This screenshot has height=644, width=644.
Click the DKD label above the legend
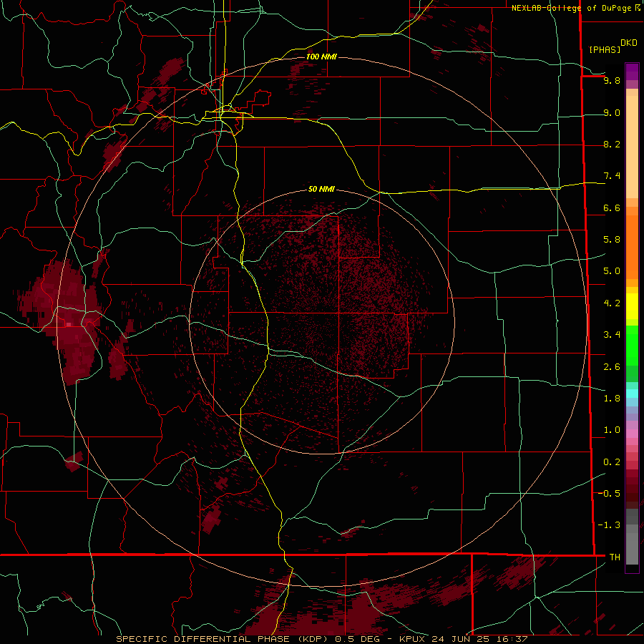tap(629, 43)
